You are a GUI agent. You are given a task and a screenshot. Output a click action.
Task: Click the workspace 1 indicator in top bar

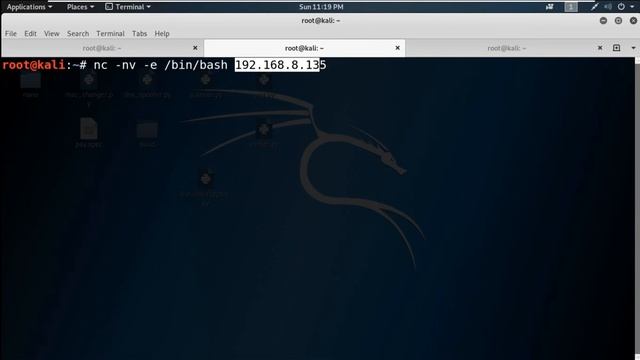pyautogui.click(x=571, y=7)
